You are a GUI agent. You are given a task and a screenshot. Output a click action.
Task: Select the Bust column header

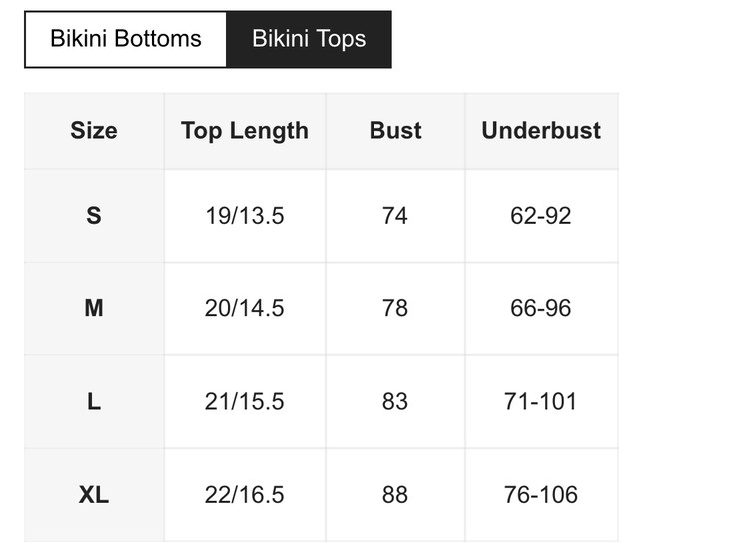[395, 131]
